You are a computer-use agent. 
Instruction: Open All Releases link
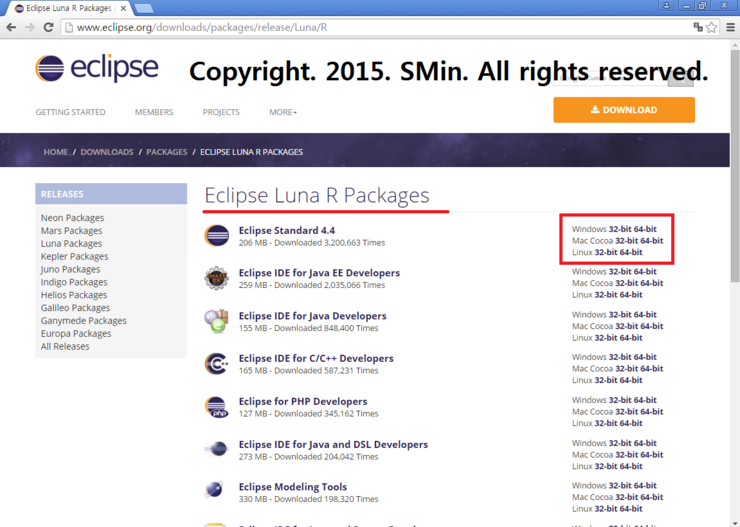coord(65,346)
